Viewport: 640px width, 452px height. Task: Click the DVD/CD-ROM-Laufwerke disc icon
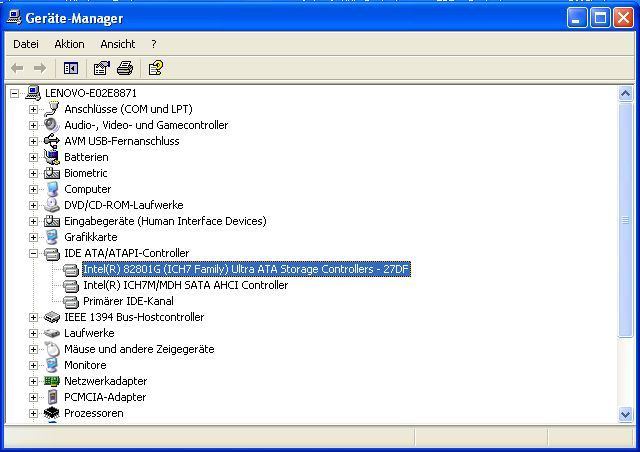(52, 205)
